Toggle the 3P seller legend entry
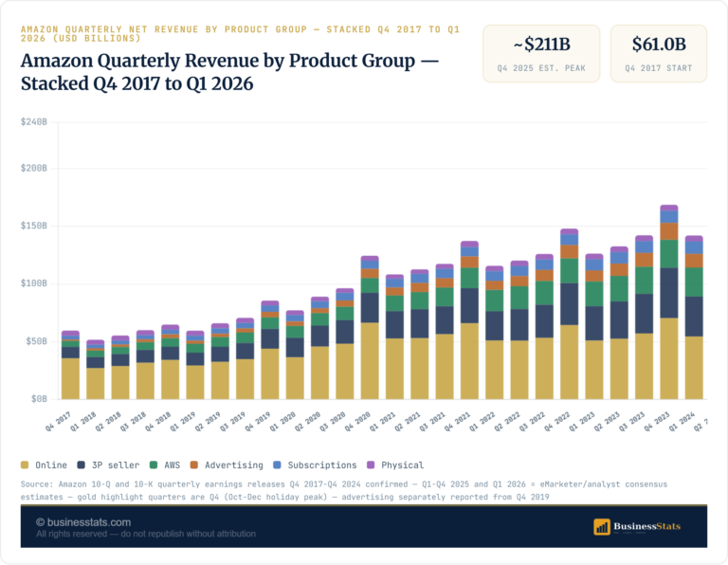Image resolution: width=728 pixels, height=565 pixels. tap(108, 465)
